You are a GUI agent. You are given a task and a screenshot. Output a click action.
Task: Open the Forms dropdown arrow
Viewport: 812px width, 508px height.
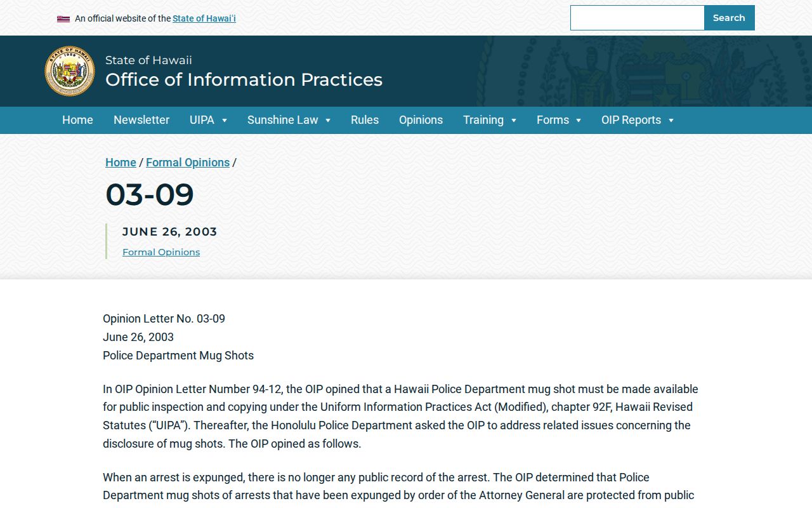click(579, 121)
